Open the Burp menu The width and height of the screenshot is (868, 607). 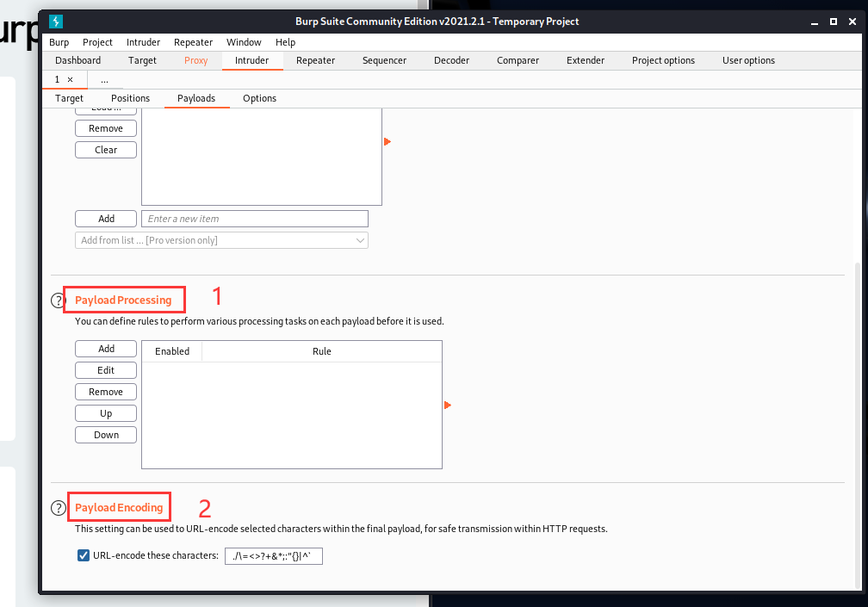(59, 42)
